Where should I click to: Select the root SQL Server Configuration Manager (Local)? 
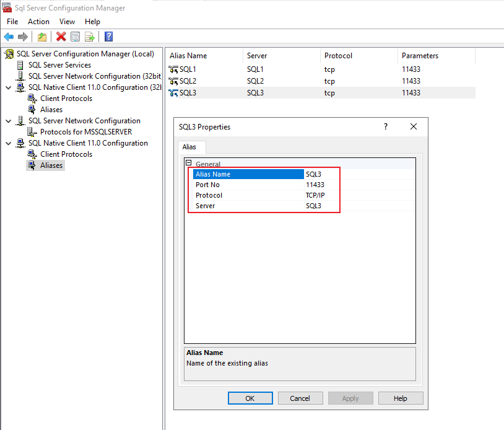(x=85, y=54)
